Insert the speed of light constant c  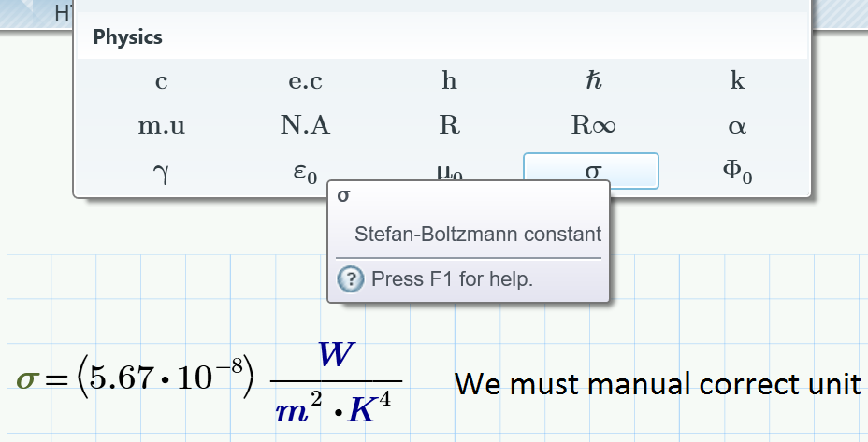(161, 81)
